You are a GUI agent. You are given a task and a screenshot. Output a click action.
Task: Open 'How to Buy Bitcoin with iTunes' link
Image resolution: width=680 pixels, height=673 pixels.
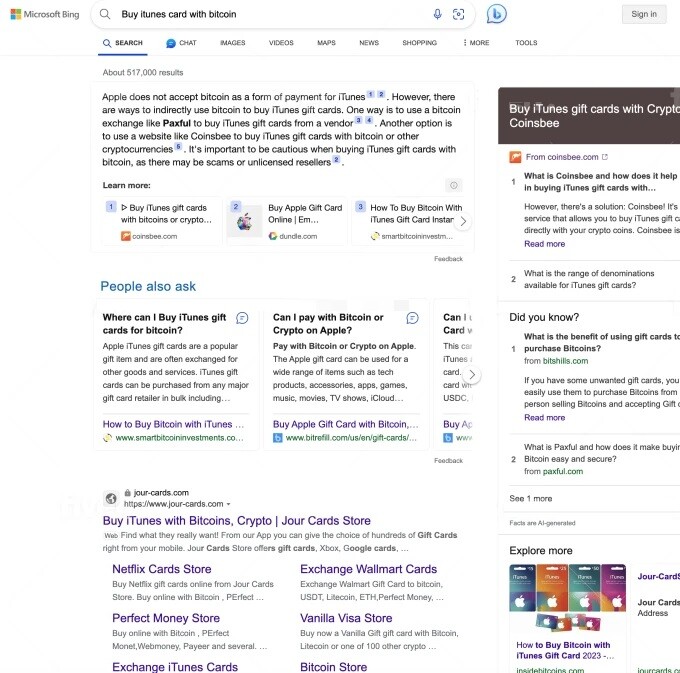coord(173,424)
